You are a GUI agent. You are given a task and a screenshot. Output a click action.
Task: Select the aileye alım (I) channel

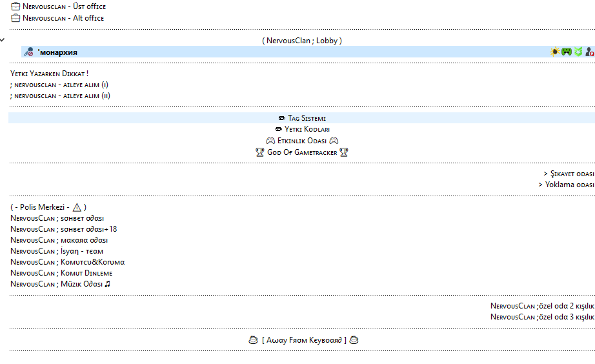click(x=59, y=85)
